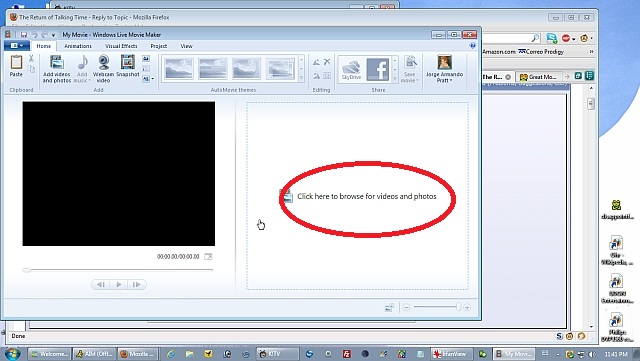Open the Visual Effects tab

coord(121,46)
